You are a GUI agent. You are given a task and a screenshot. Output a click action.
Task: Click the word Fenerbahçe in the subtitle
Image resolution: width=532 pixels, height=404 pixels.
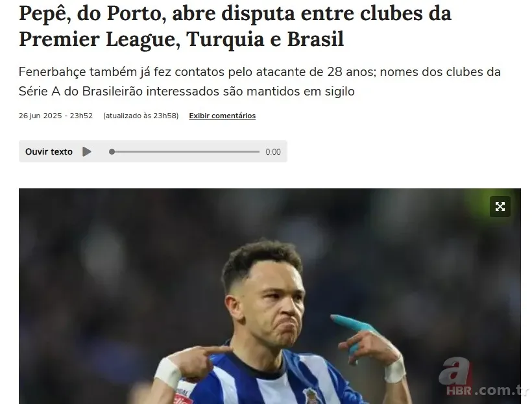(x=53, y=72)
